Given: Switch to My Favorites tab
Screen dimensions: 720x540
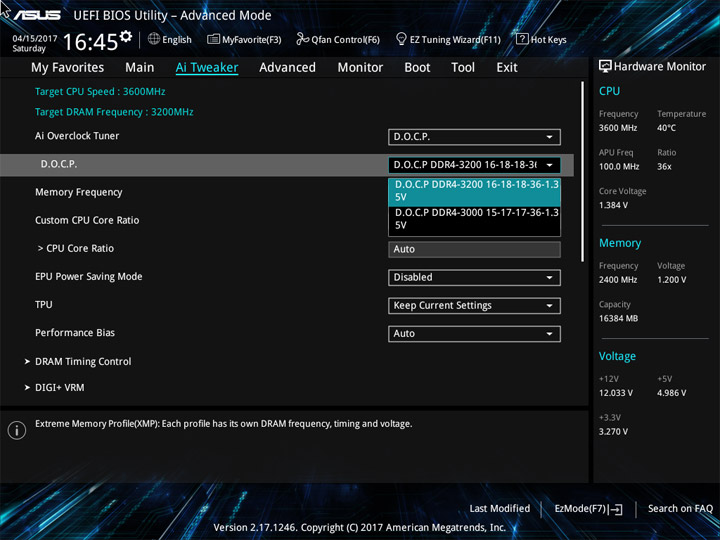Looking at the screenshot, I should click(x=68, y=68).
